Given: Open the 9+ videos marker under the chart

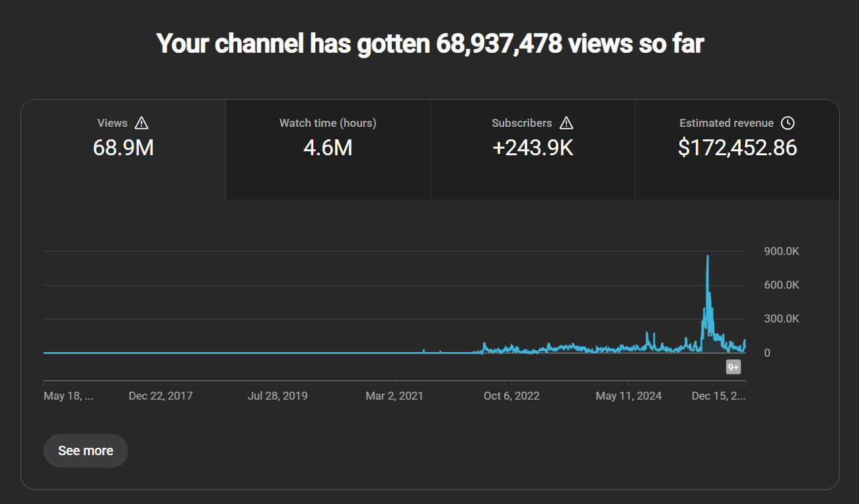Looking at the screenshot, I should click(x=733, y=367).
